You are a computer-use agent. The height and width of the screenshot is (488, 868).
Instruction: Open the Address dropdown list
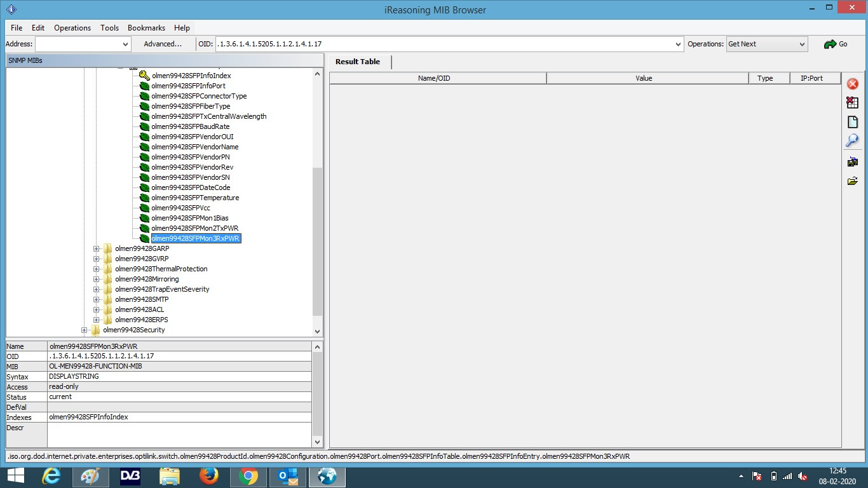tap(125, 44)
